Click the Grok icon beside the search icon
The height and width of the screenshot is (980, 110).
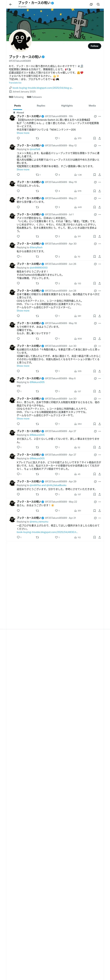pos(91,5)
